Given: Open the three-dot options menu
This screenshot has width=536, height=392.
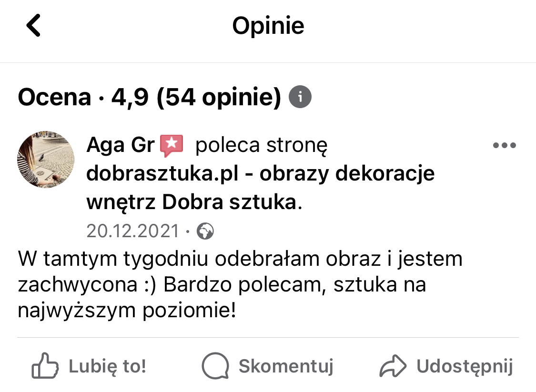Looking at the screenshot, I should tap(504, 146).
